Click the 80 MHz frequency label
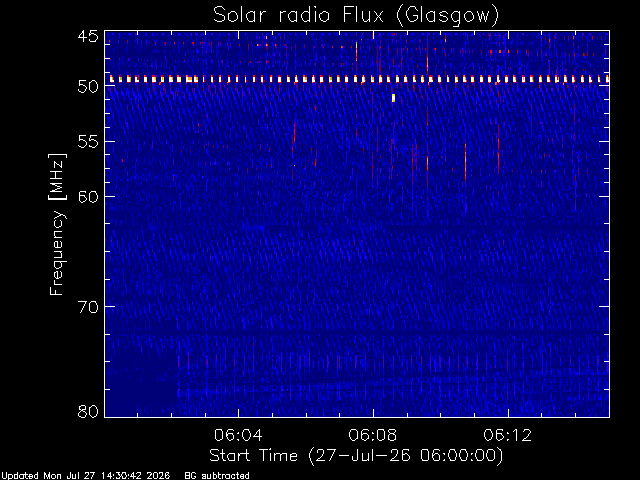Viewport: 640px width, 480px height. pos(88,411)
